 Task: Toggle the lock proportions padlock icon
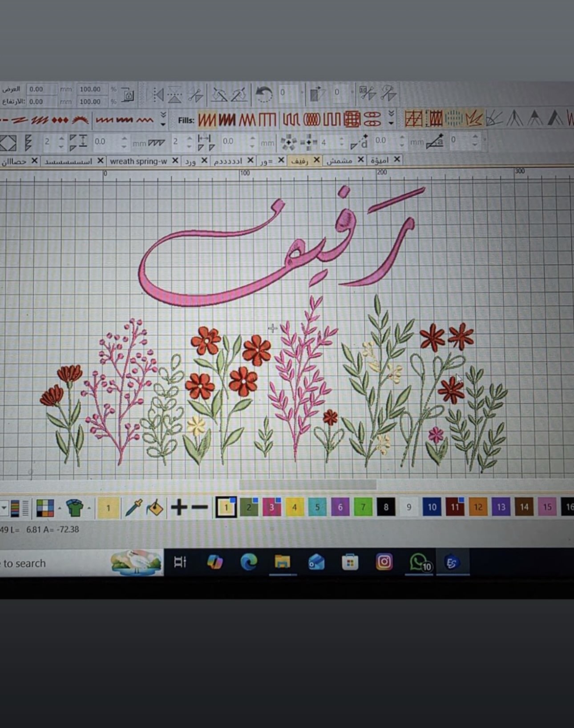128,95
